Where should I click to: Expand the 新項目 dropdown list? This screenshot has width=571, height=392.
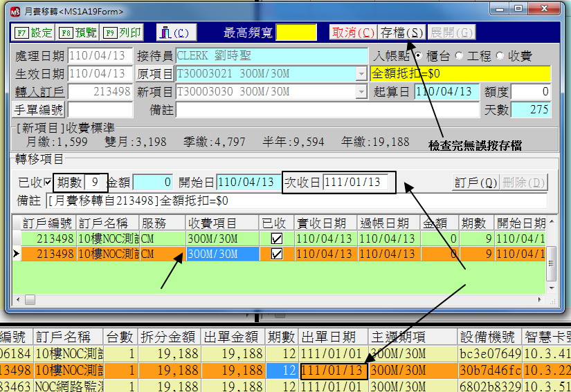361,92
